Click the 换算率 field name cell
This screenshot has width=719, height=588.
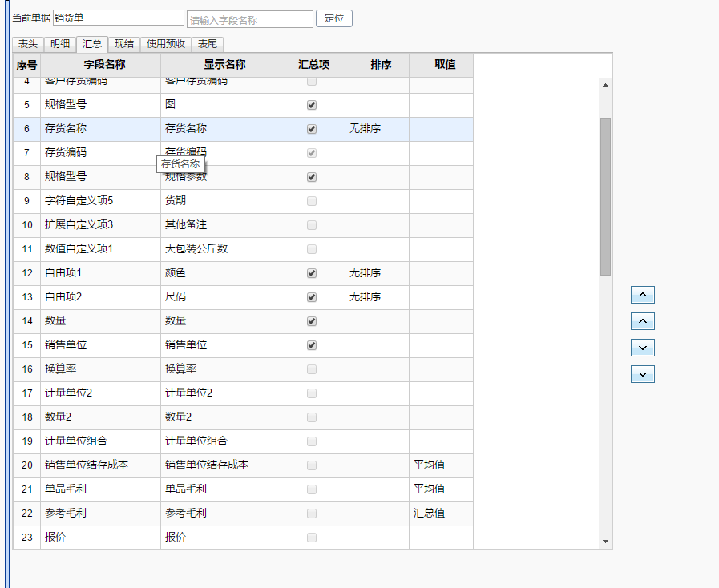coord(100,369)
